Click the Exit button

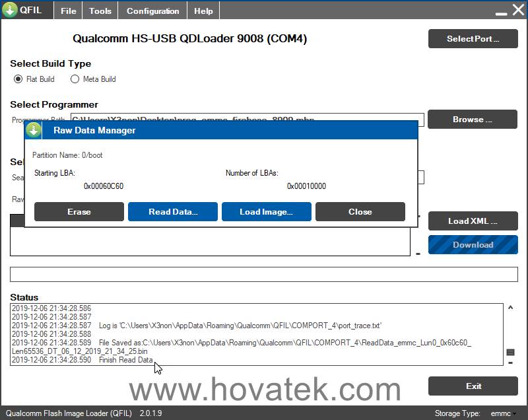tap(473, 386)
